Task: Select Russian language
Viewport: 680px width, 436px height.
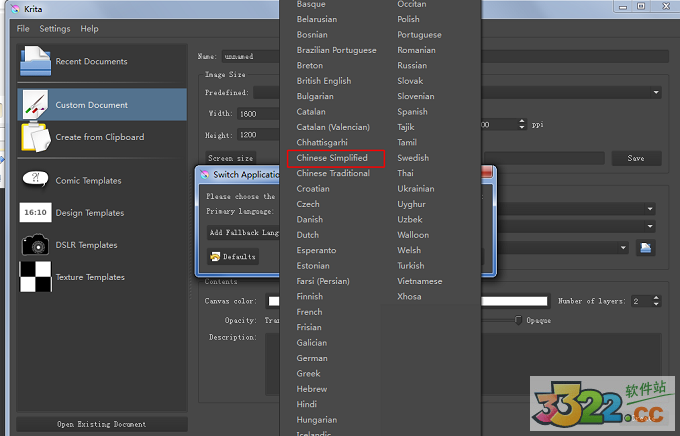Action: point(412,66)
